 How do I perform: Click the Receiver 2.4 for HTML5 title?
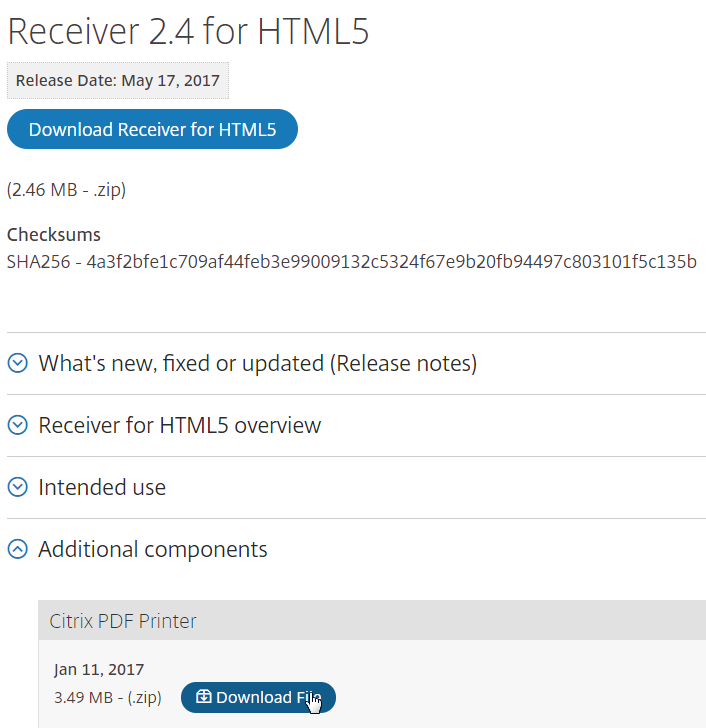188,31
